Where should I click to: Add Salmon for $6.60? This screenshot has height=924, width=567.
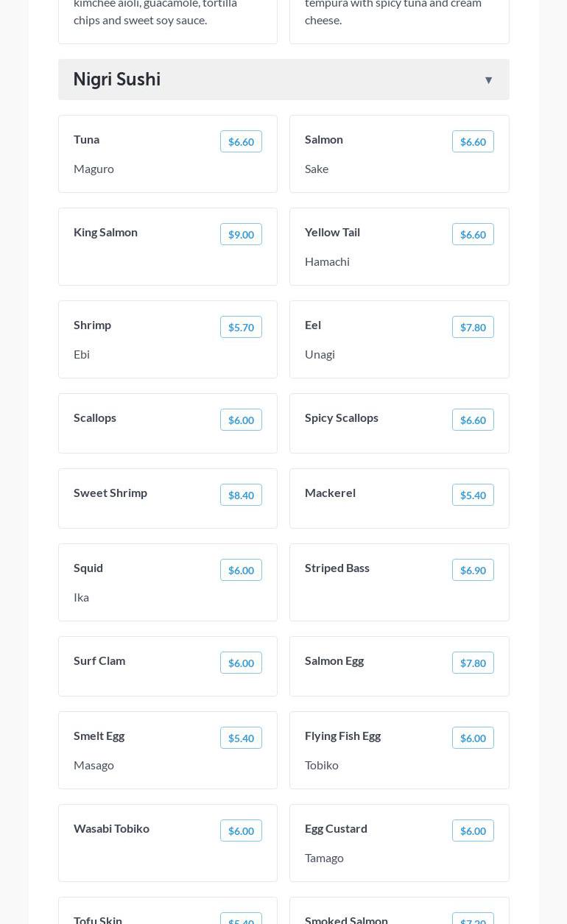473,141
